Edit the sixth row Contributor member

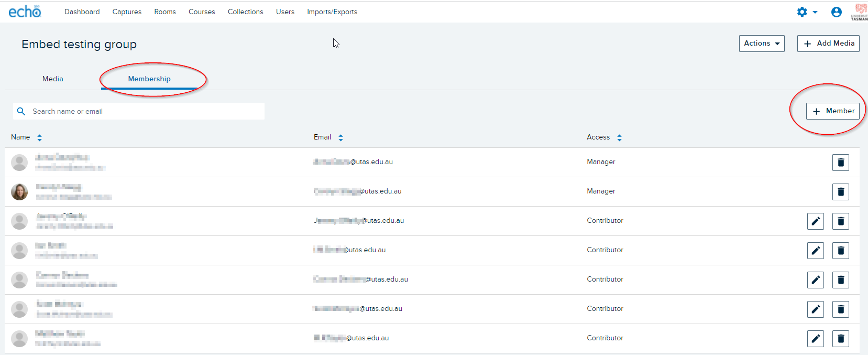[x=816, y=309]
